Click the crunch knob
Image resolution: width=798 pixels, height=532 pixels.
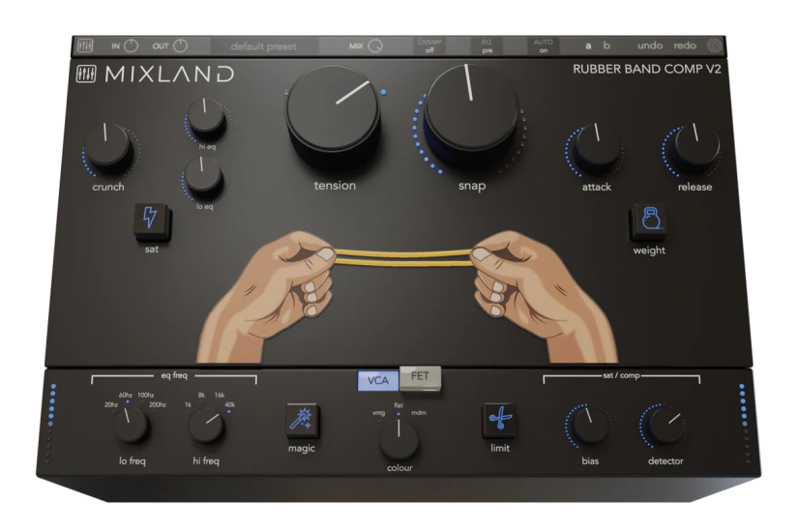(x=106, y=147)
